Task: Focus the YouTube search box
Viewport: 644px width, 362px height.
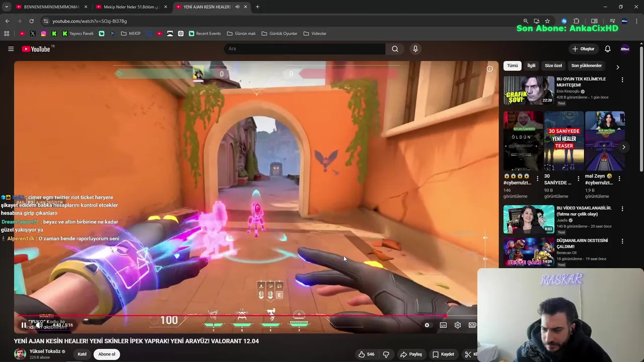Action: (304, 49)
